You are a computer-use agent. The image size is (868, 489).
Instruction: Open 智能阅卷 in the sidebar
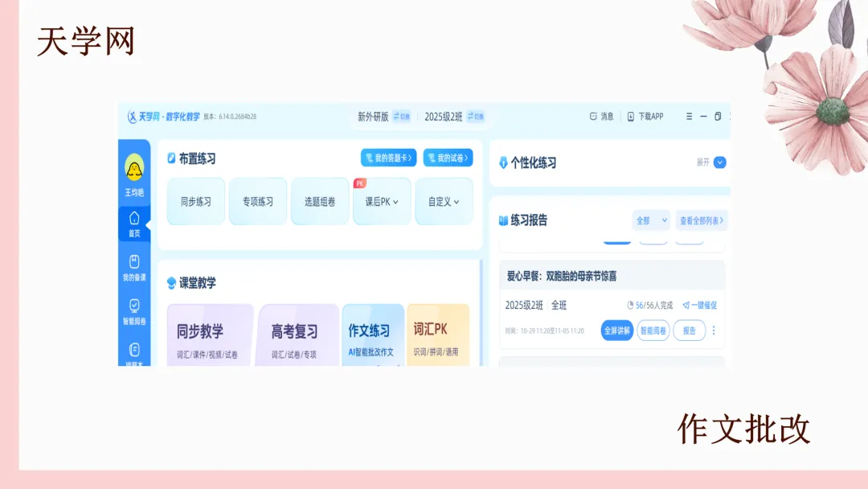[x=134, y=312]
